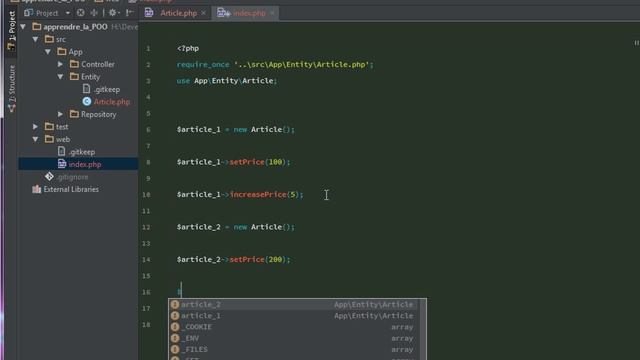
Task: Open the Project view dropdown
Action: click(x=67, y=13)
